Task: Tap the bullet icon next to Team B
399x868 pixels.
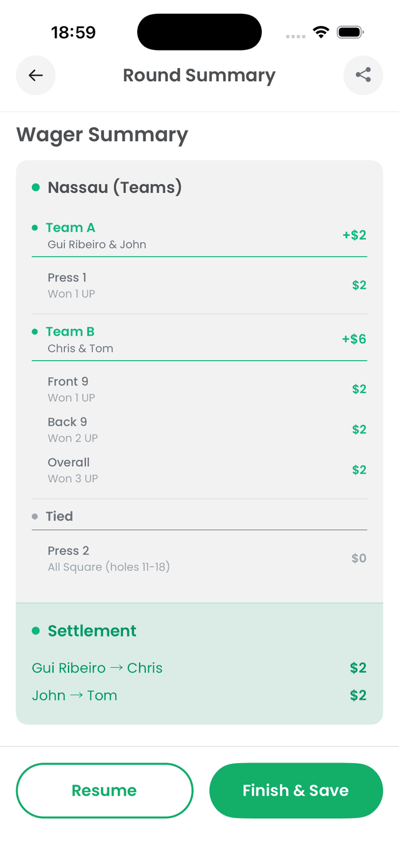Action: [x=37, y=331]
